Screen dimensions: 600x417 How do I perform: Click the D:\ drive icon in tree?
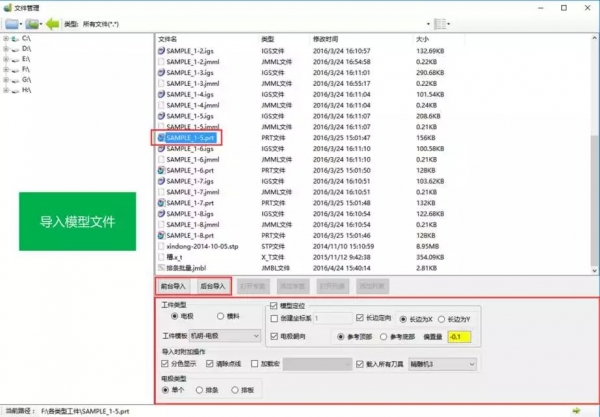pyautogui.click(x=15, y=49)
